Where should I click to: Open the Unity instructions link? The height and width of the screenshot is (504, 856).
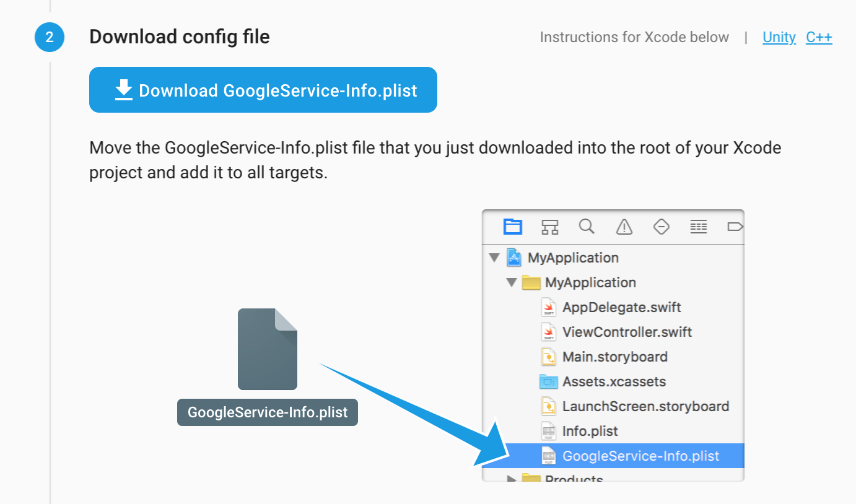779,37
